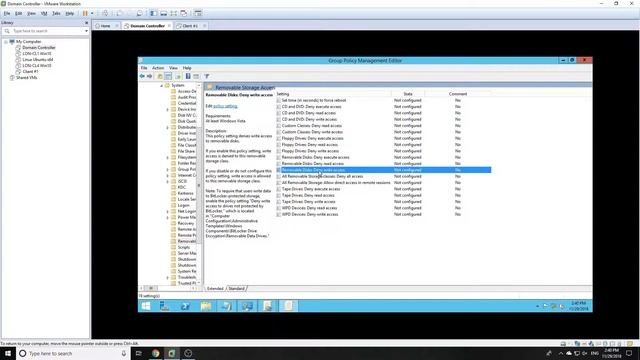Click the Back arrow in Group Policy toolbar
The height and width of the screenshot is (360, 640).
coord(142,76)
